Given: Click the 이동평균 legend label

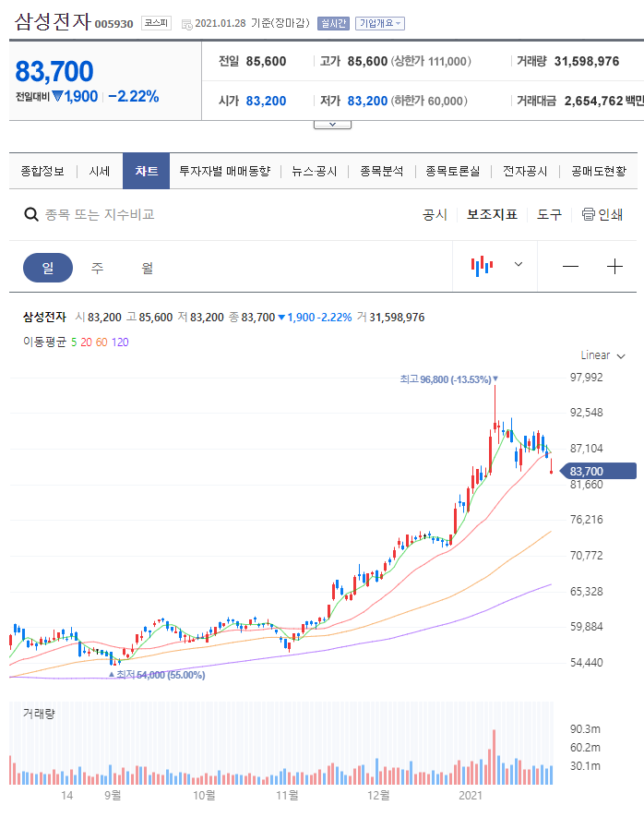Looking at the screenshot, I should coord(44,342).
